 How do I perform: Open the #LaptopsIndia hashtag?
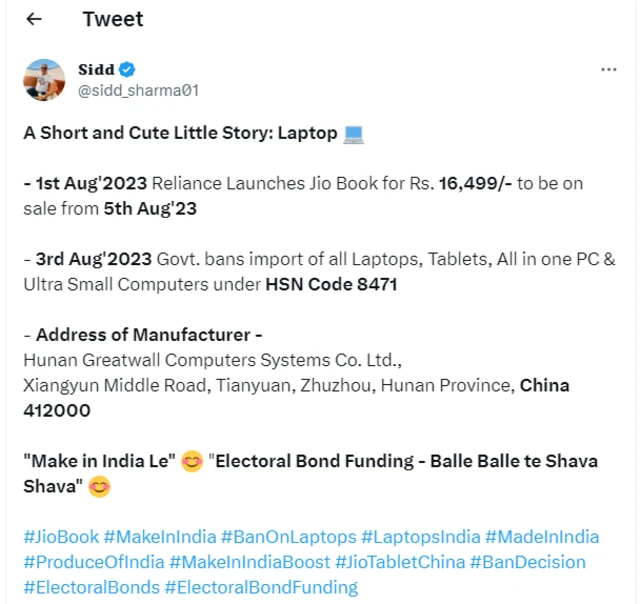[x=422, y=537]
